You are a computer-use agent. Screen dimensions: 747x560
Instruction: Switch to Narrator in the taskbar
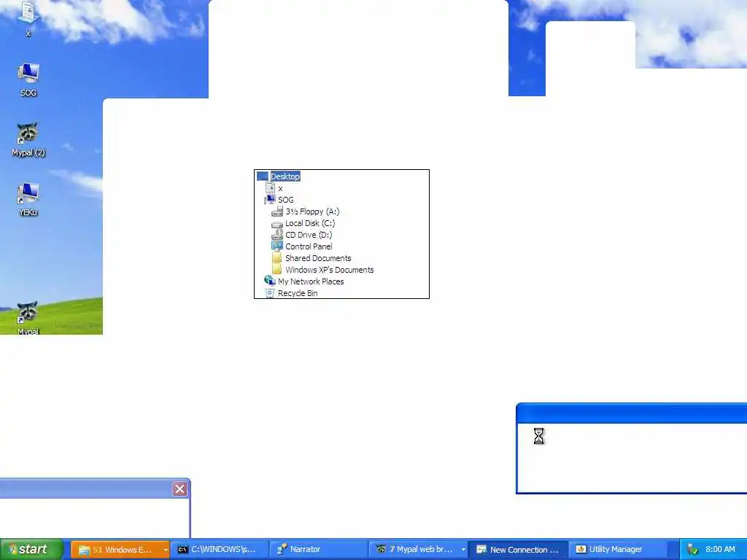coord(318,550)
